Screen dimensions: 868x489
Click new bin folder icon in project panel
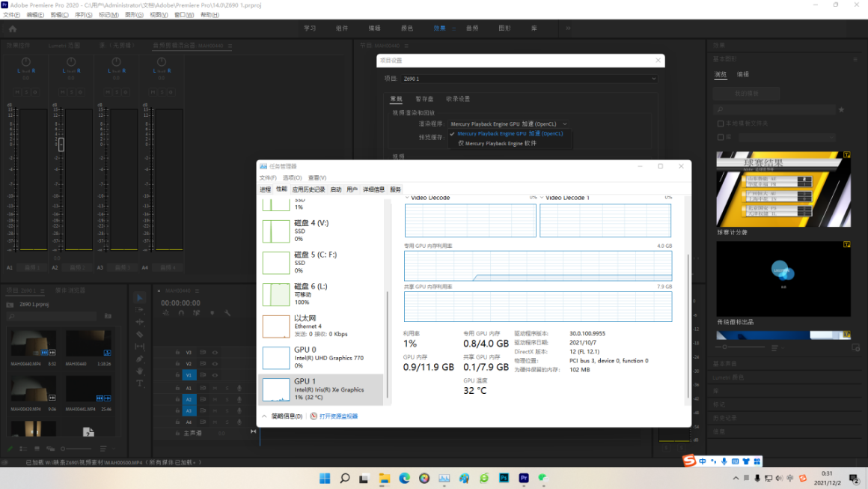(x=108, y=316)
